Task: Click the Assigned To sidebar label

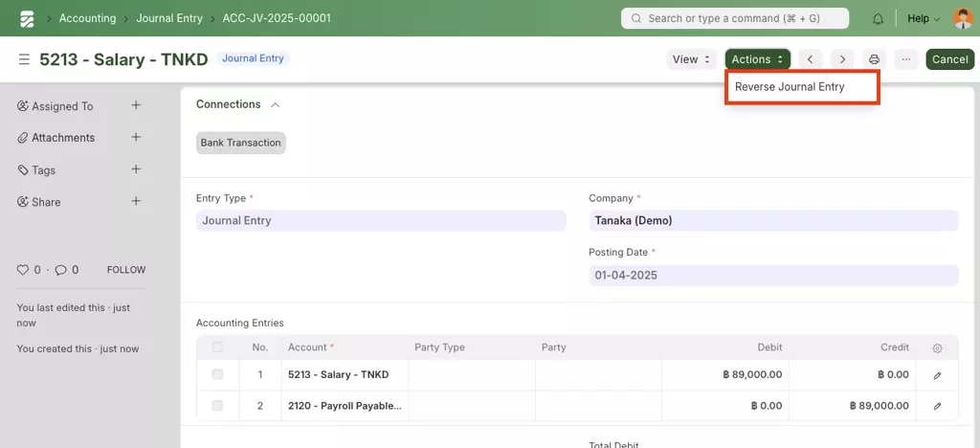Action: point(62,106)
